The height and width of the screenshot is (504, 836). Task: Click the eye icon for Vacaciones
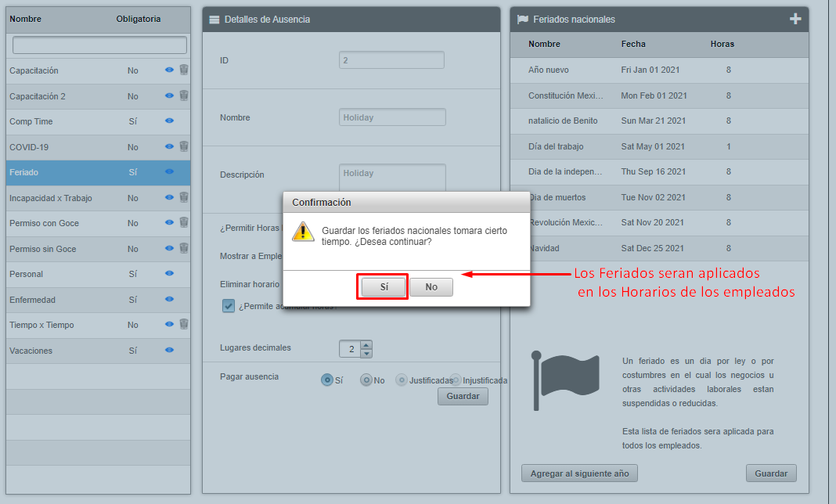169,351
